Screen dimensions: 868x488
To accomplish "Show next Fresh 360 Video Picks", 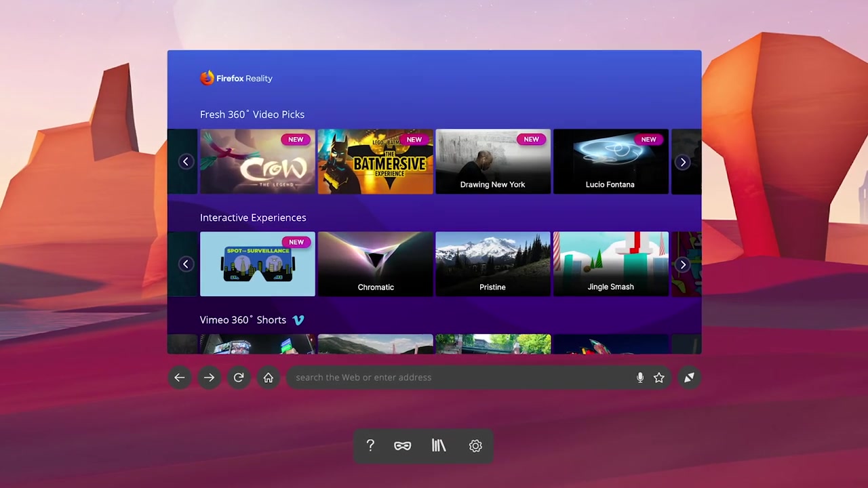I will (683, 162).
